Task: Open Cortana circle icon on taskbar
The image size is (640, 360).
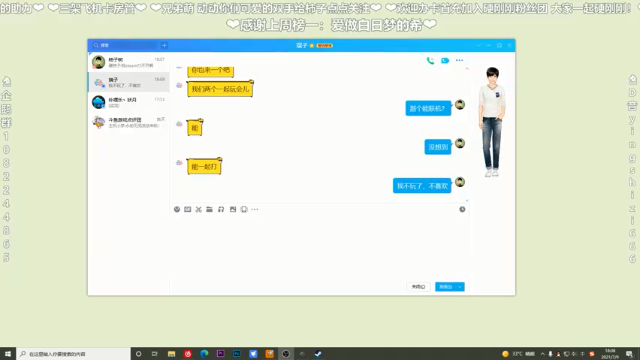Action: pyautogui.click(x=138, y=354)
